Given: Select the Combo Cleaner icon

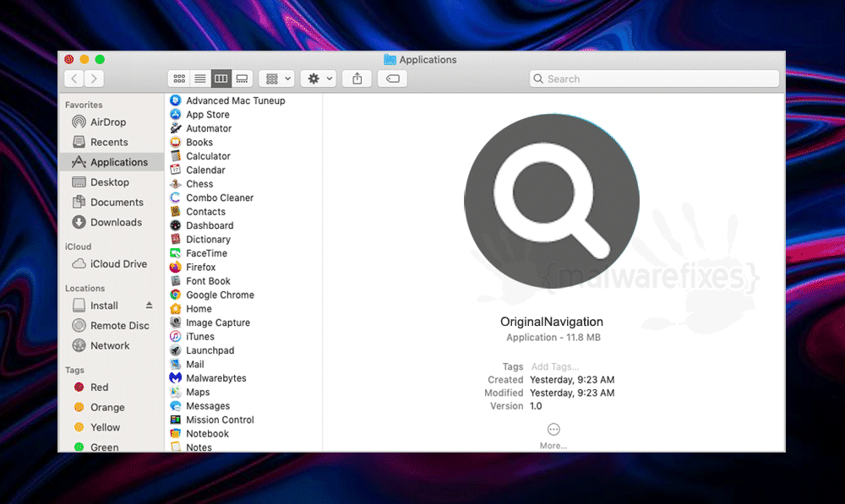Looking at the screenshot, I should click(x=175, y=198).
